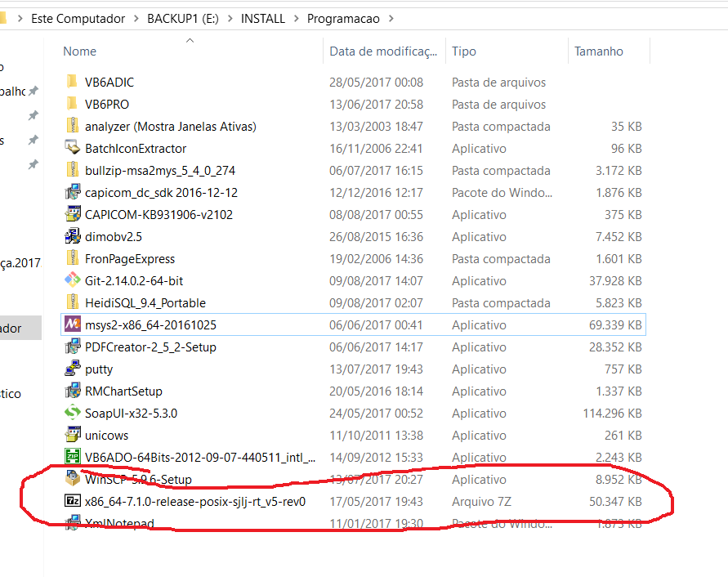Expand the chevron after BACKUP1 (E:)
728x577 pixels.
tap(230, 19)
